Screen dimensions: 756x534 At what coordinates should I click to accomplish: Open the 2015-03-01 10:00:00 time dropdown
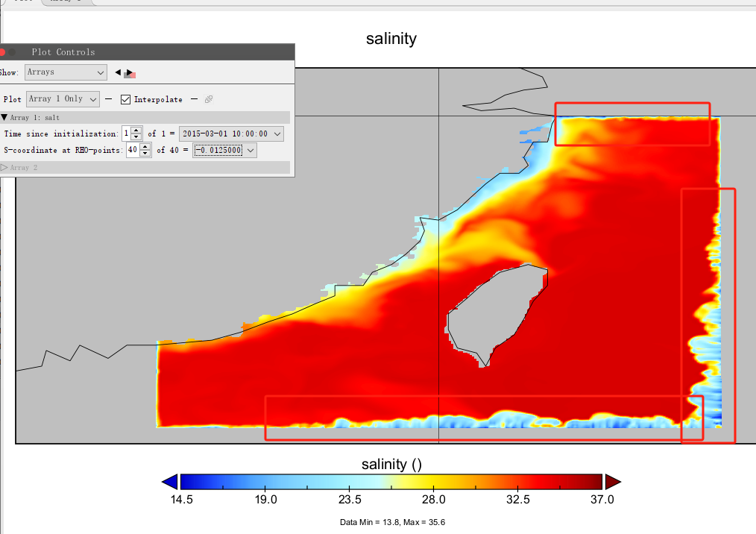[x=231, y=134]
